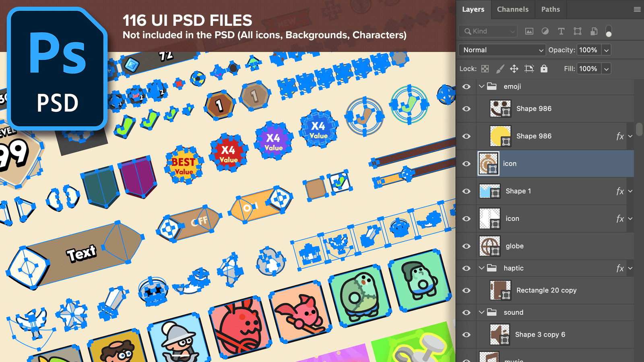Click the red X4 Value badge
Screen dimensions: 644x362
228,154
